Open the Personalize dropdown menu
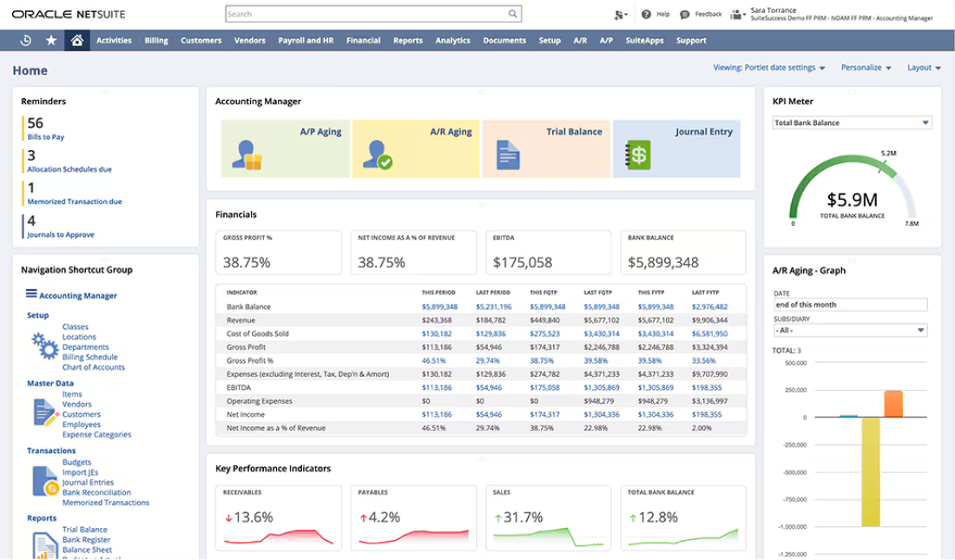The image size is (955, 560). click(x=866, y=66)
